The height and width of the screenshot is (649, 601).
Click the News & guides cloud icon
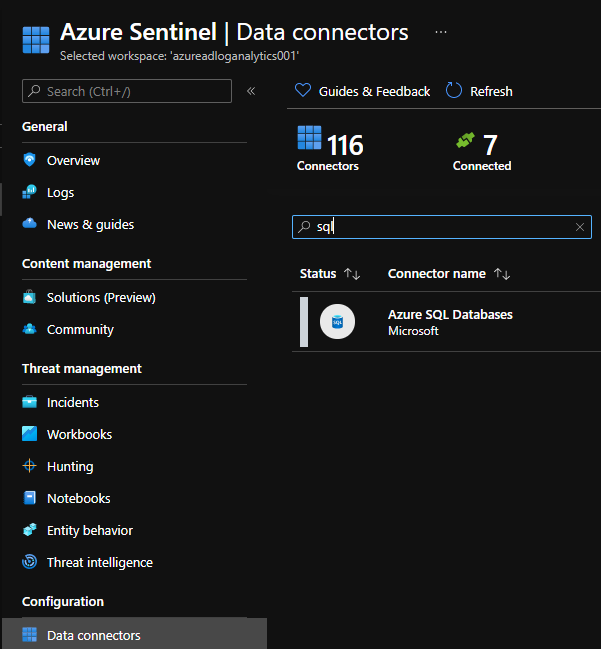(x=29, y=224)
